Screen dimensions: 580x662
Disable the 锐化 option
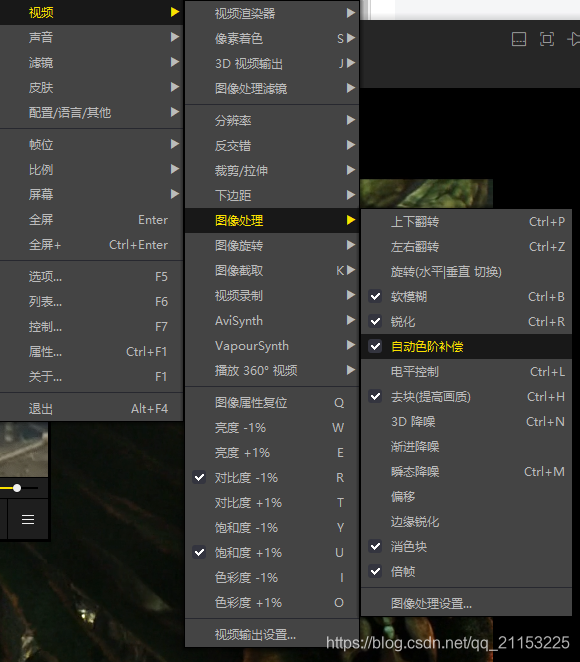375,321
